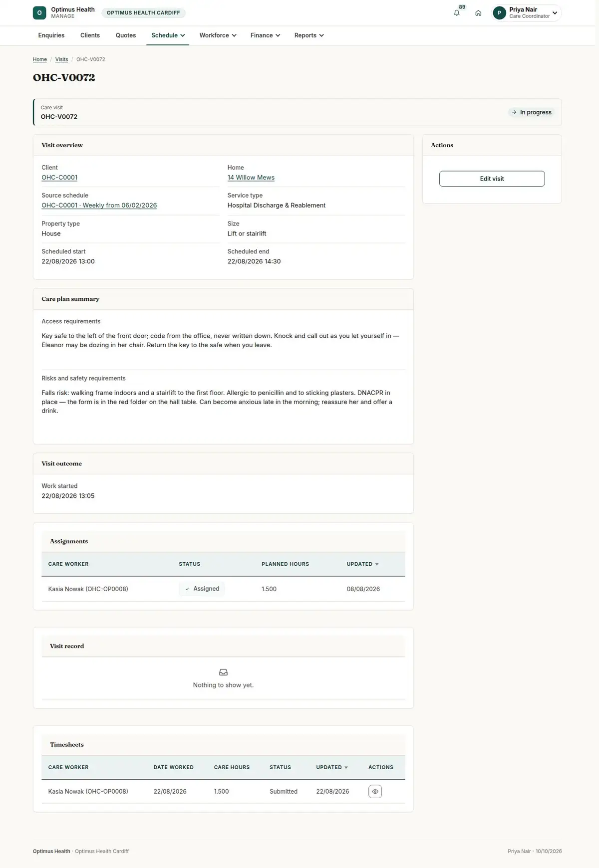Go to Visits breadcrumb
Screen dimensions: 599x868
(x=61, y=59)
